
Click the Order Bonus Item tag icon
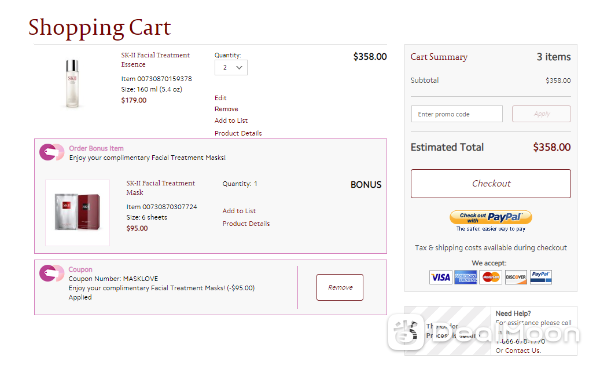51,152
